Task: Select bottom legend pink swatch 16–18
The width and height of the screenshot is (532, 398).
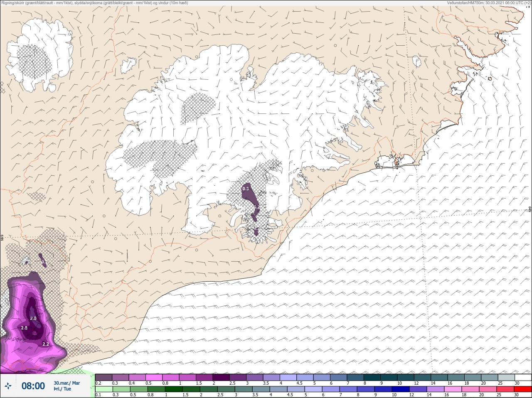Action: [x=453, y=389]
